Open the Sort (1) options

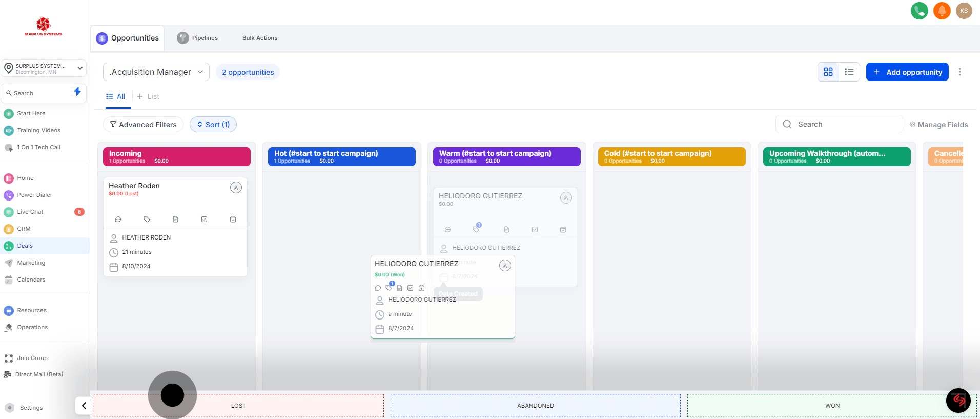click(213, 125)
